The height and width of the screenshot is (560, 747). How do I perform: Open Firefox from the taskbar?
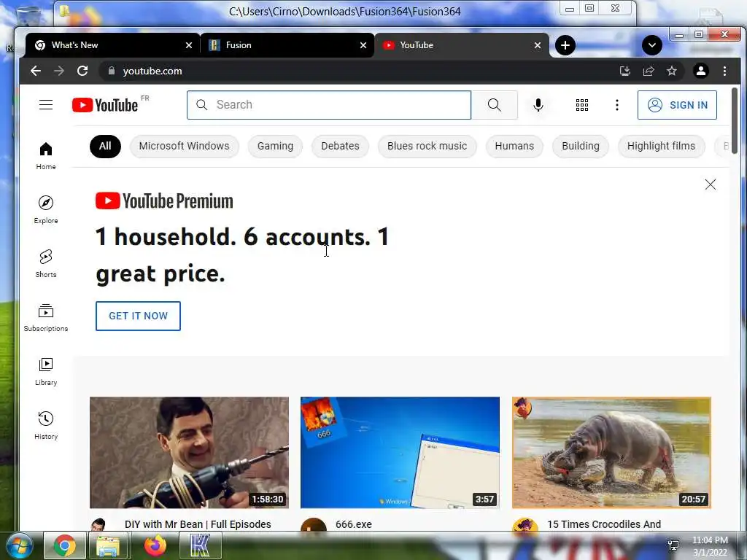pyautogui.click(x=155, y=545)
